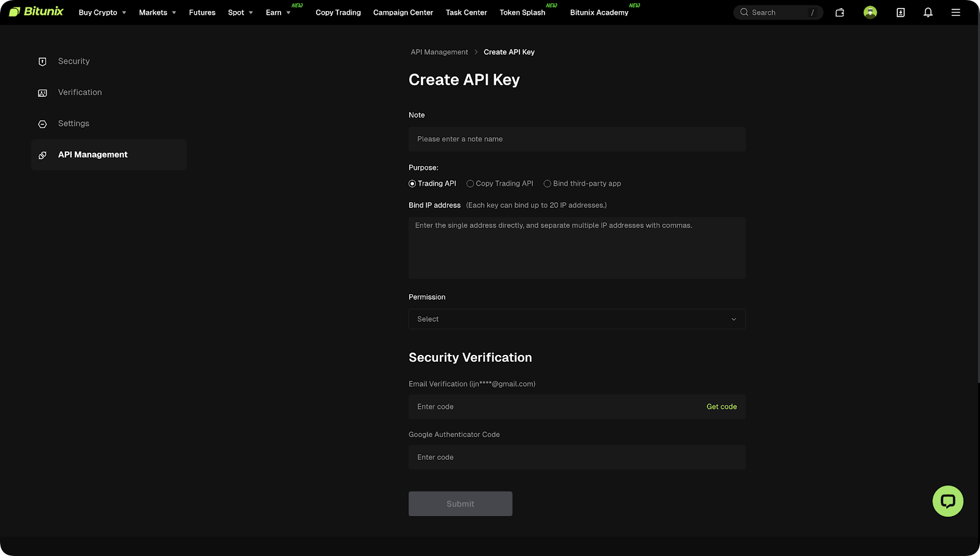Viewport: 980px width, 556px height.
Task: Open the downloads icon in header
Action: pos(900,12)
